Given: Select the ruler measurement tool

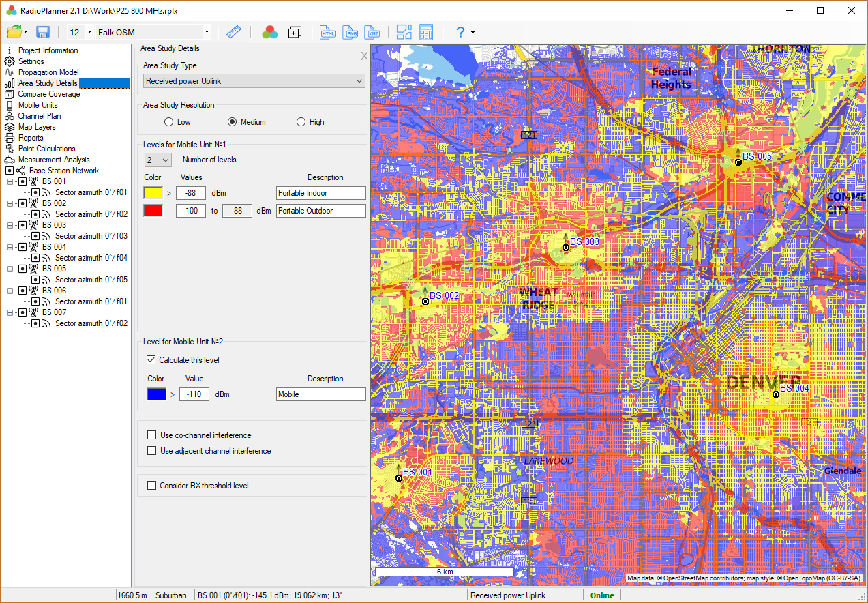Looking at the screenshot, I should [234, 32].
